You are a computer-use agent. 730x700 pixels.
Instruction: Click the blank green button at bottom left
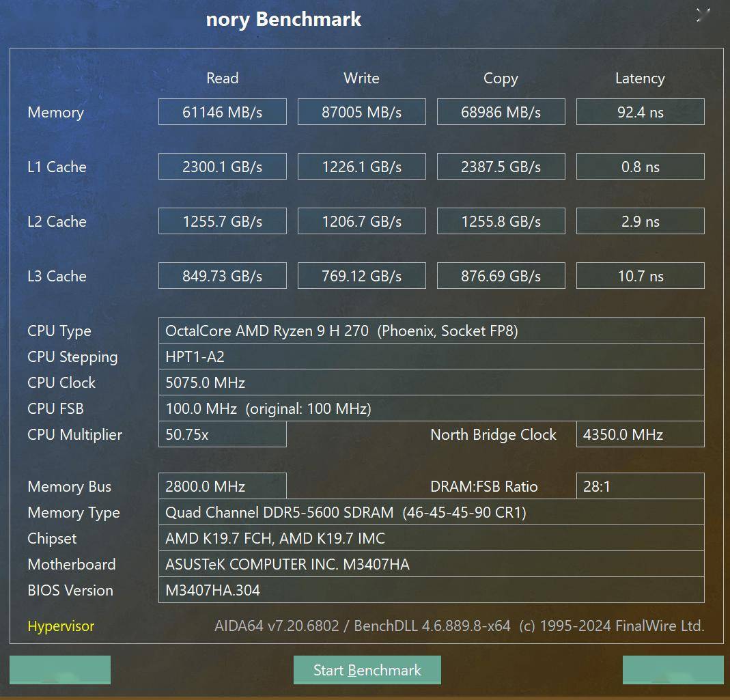(x=60, y=670)
